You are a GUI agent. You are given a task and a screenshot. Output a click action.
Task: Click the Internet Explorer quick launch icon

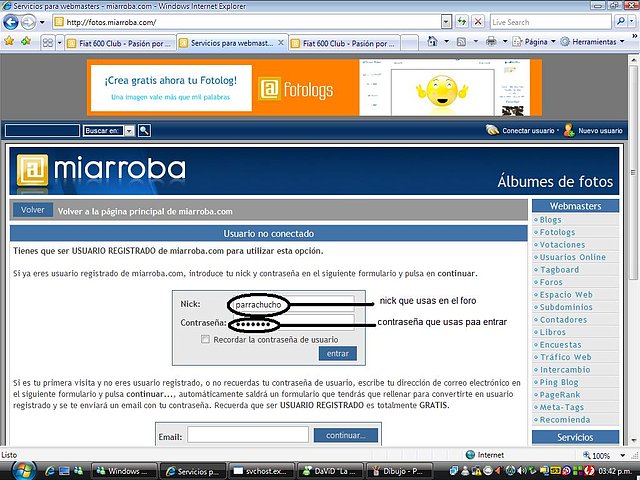coord(50,471)
